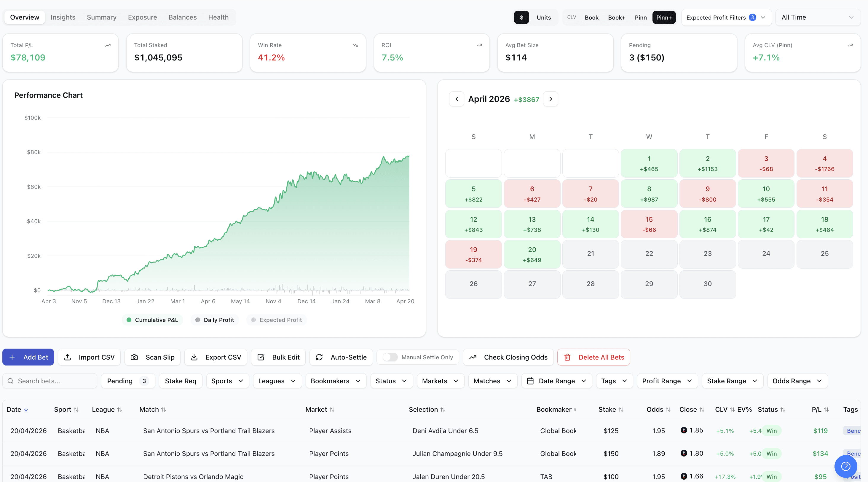Toggle Daily Profit series in chart legend
868x482 pixels.
pyautogui.click(x=215, y=320)
